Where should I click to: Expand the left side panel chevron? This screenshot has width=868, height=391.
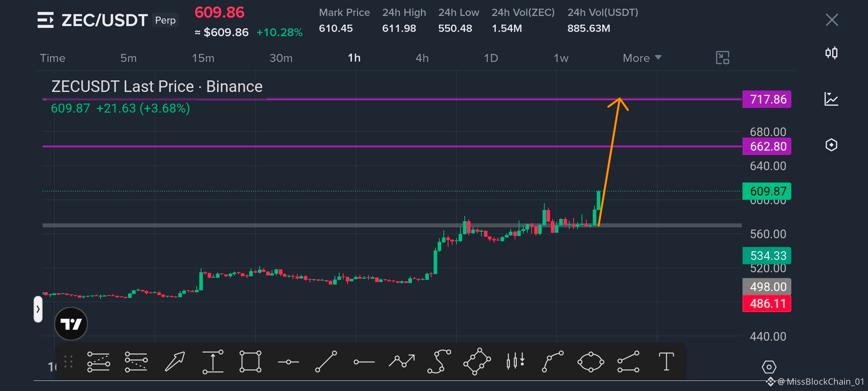click(x=38, y=309)
